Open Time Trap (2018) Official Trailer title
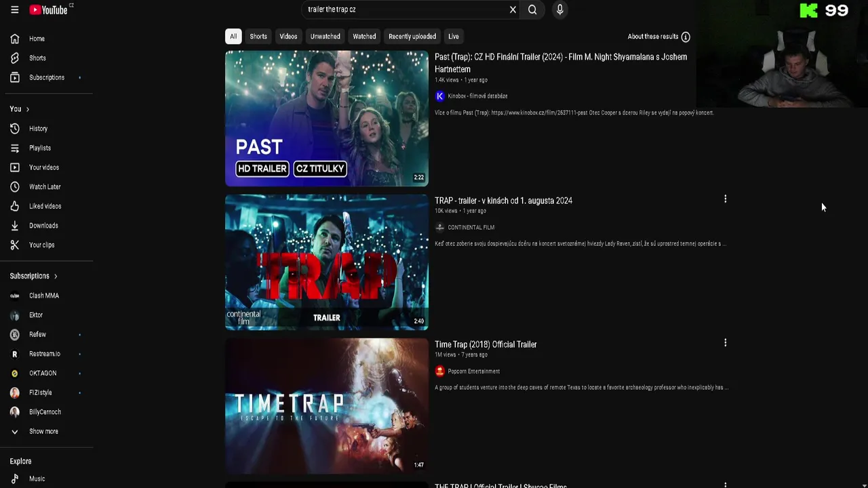 (x=486, y=344)
